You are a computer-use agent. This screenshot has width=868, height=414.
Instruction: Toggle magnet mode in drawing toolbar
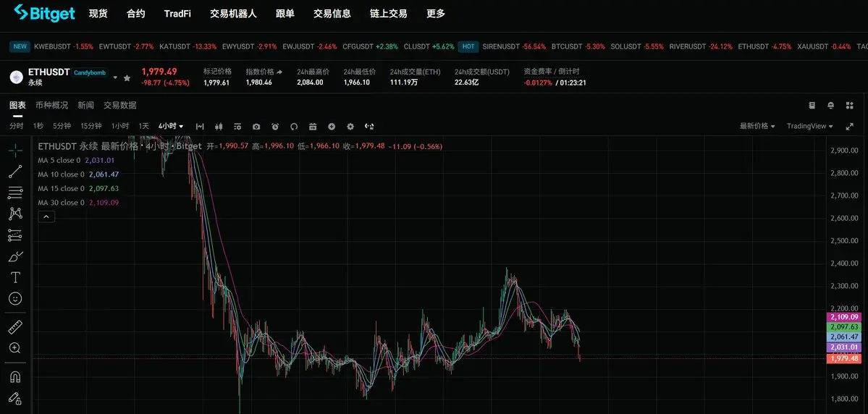15,377
